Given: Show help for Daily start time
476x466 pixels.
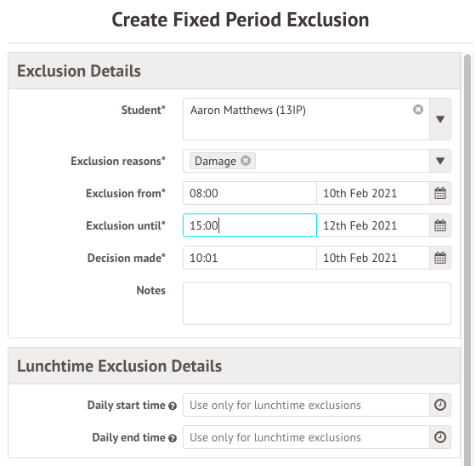Looking at the screenshot, I should point(173,406).
